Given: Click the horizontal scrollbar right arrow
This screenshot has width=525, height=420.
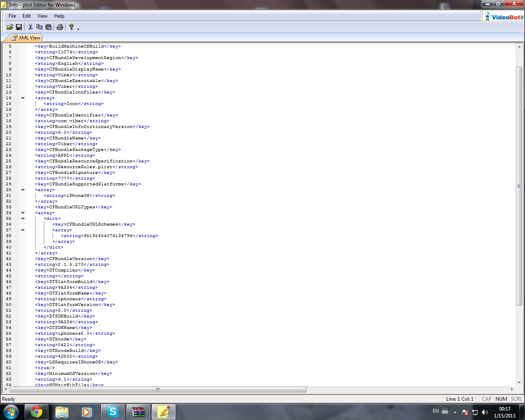Looking at the screenshot, I should 512,389.
